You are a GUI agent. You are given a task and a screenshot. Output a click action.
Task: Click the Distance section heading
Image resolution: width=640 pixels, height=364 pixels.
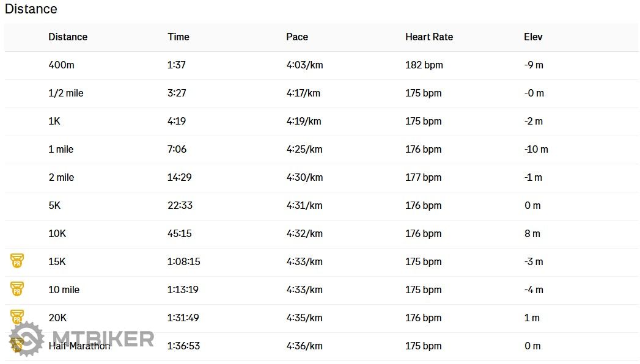[31, 9]
